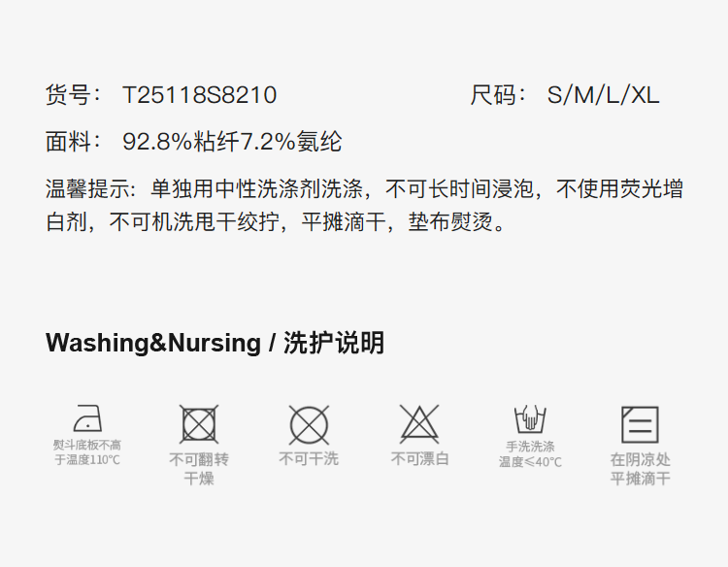
Task: Click the iron temperature care icon
Action: tap(87, 418)
